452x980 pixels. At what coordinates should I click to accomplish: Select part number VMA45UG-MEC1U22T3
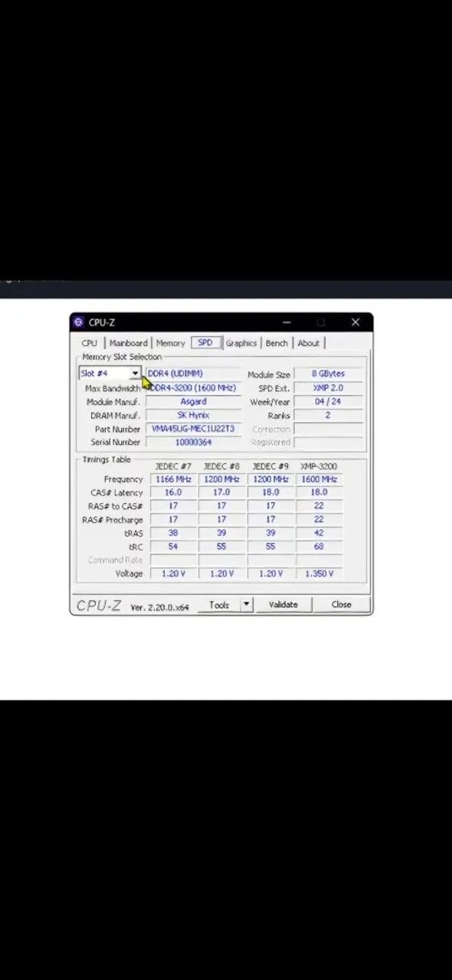point(194,429)
